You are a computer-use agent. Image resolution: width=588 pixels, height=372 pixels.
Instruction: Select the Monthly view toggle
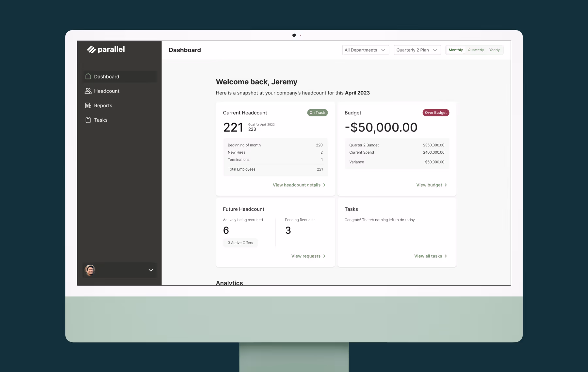456,50
